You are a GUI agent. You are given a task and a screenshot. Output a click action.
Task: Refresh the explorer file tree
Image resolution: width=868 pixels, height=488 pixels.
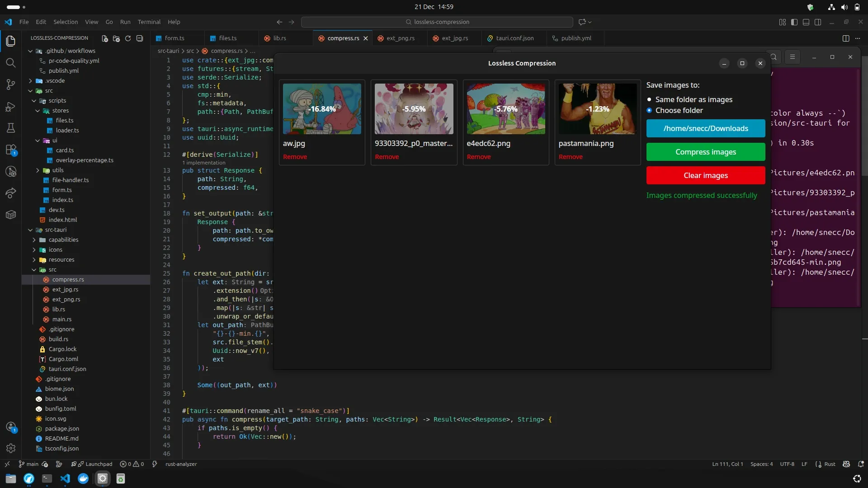point(128,38)
